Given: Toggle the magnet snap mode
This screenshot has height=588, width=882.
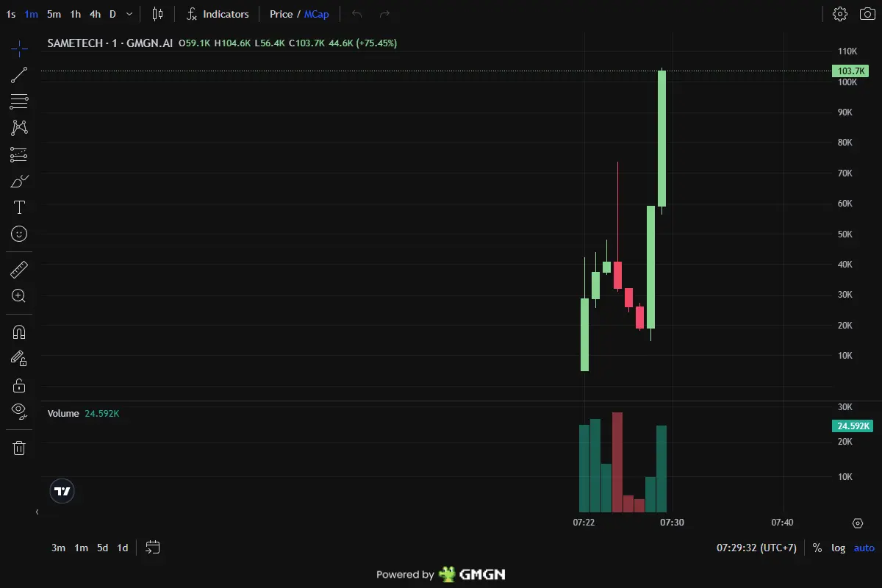Looking at the screenshot, I should click(19, 332).
